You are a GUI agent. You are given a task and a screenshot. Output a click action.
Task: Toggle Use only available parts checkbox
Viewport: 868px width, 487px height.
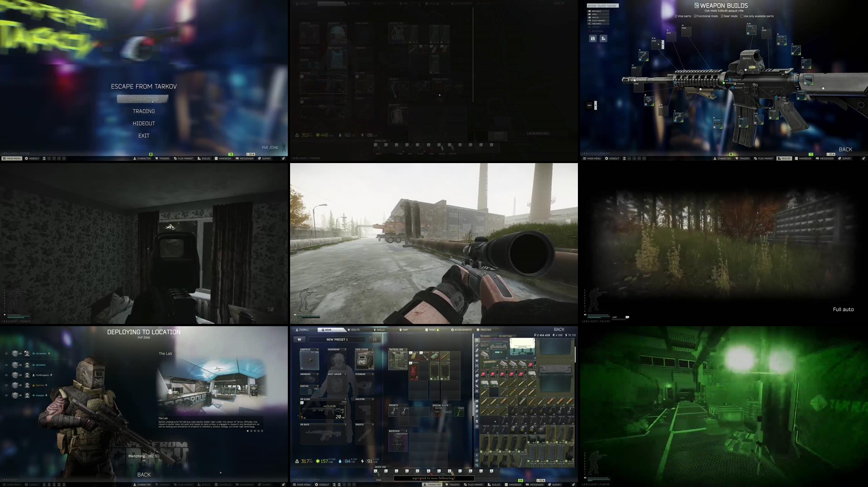[742, 16]
